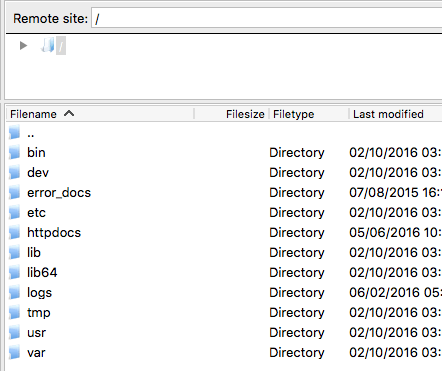Viewport: 442px width, 371px height.
Task: Click the logs folder icon
Action: pyautogui.click(x=15, y=292)
